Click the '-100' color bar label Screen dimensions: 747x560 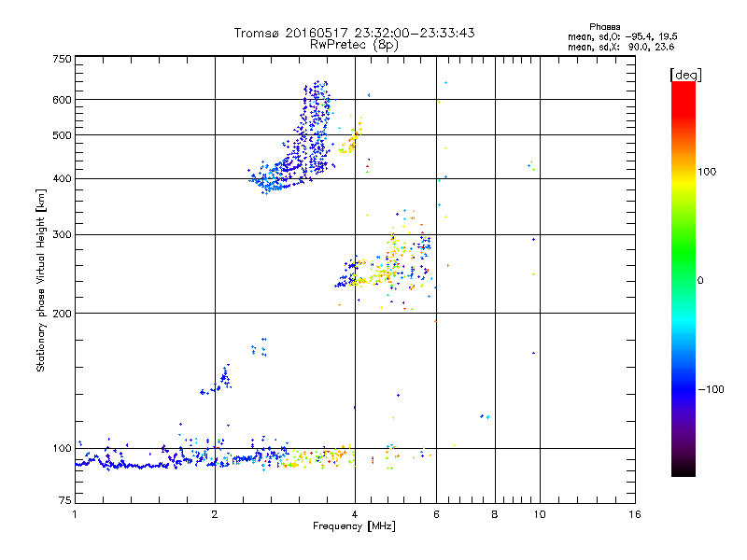pyautogui.click(x=711, y=389)
